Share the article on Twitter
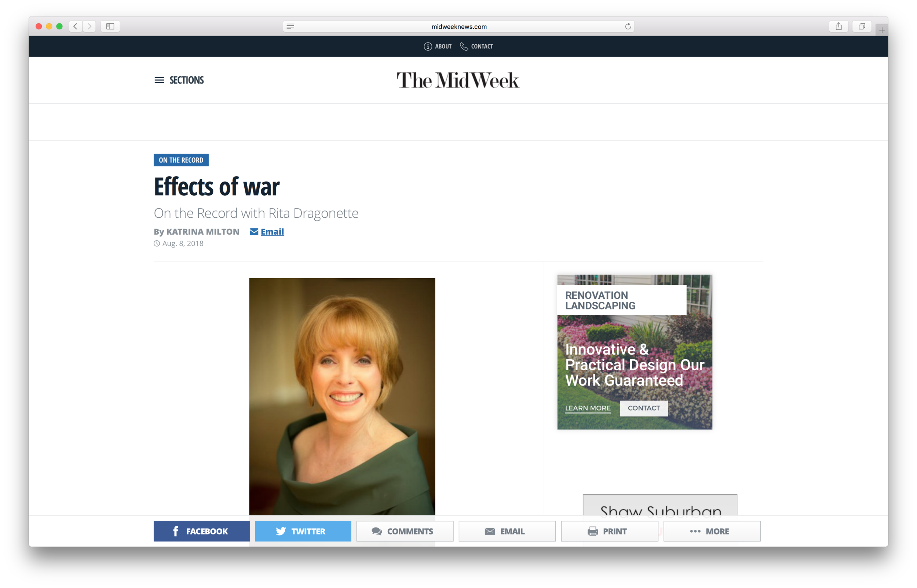Image resolution: width=917 pixels, height=588 pixels. pos(303,531)
